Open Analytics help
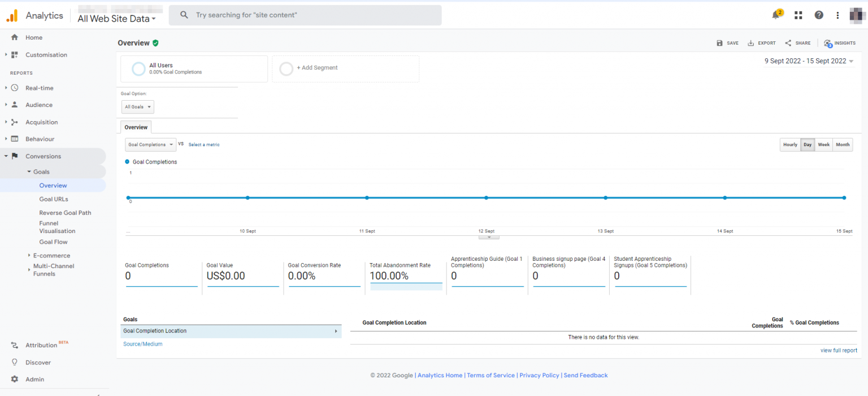The width and height of the screenshot is (868, 396). click(x=819, y=15)
